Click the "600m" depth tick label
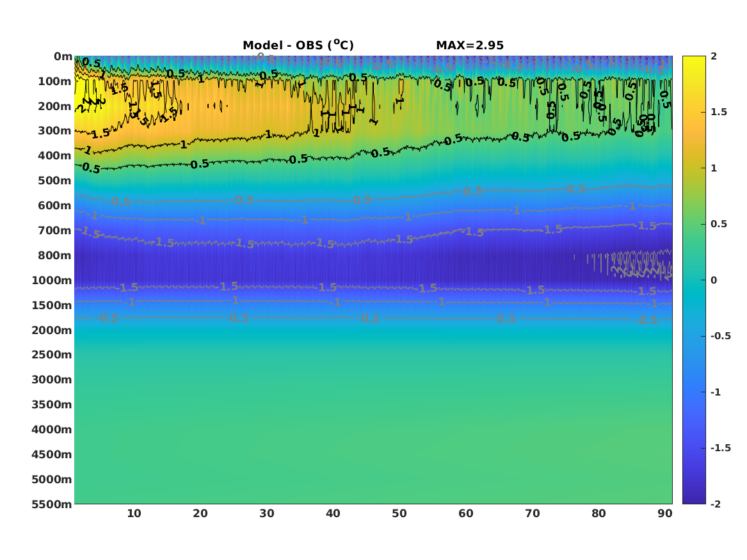 [x=55, y=205]
